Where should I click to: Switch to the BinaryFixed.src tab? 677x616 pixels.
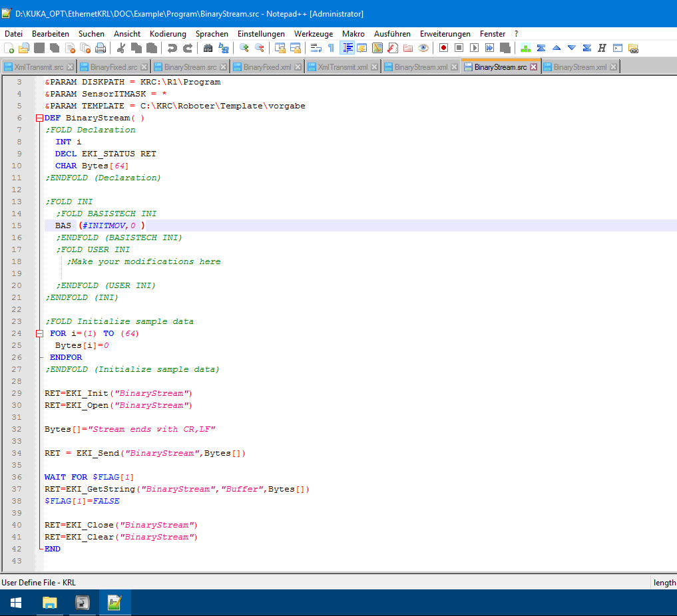tap(114, 67)
